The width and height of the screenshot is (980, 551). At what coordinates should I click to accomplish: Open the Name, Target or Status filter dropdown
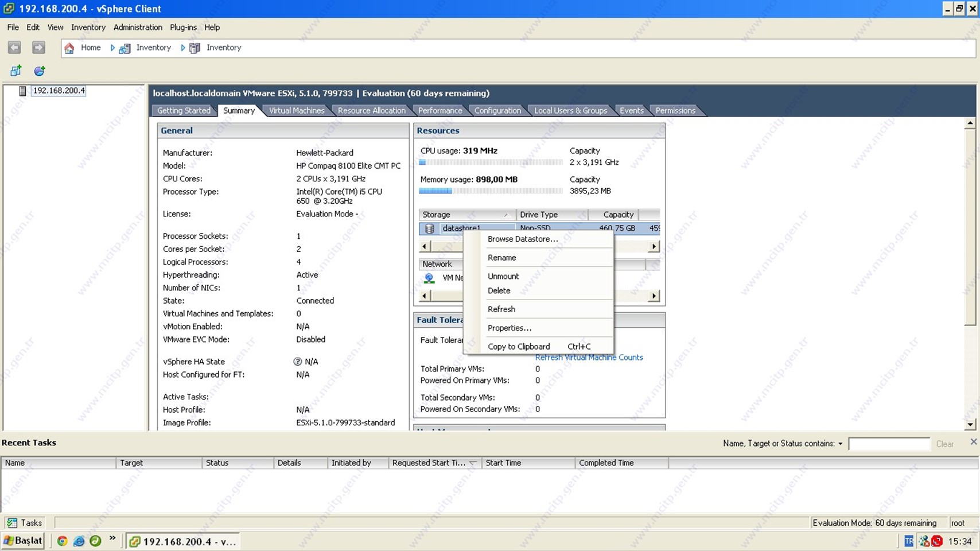pos(841,444)
